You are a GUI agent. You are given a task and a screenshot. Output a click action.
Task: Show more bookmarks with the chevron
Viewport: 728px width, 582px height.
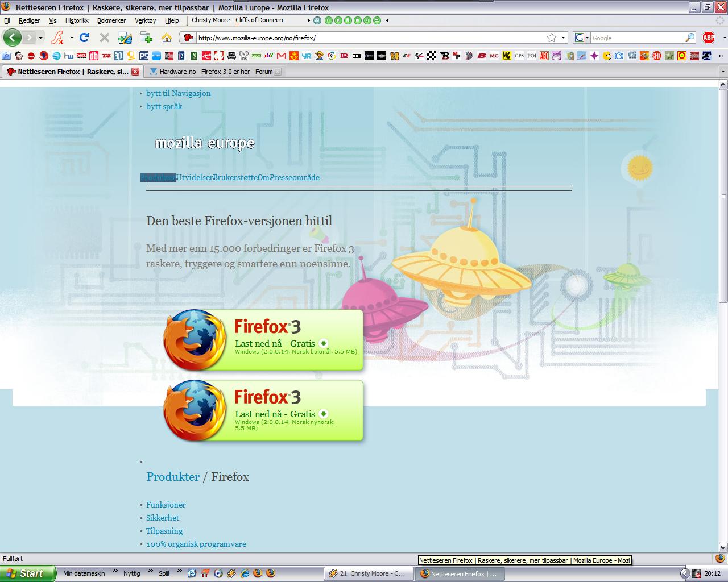point(721,56)
